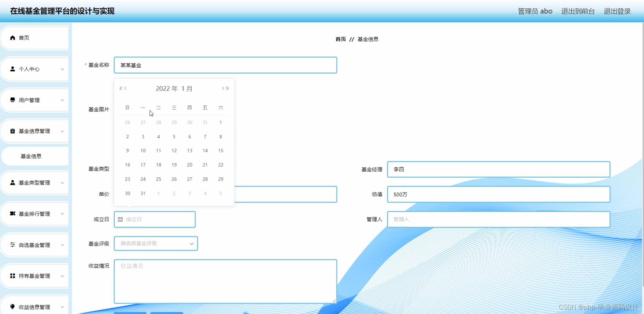Click the 用户管理 icon in sidebar

point(12,100)
